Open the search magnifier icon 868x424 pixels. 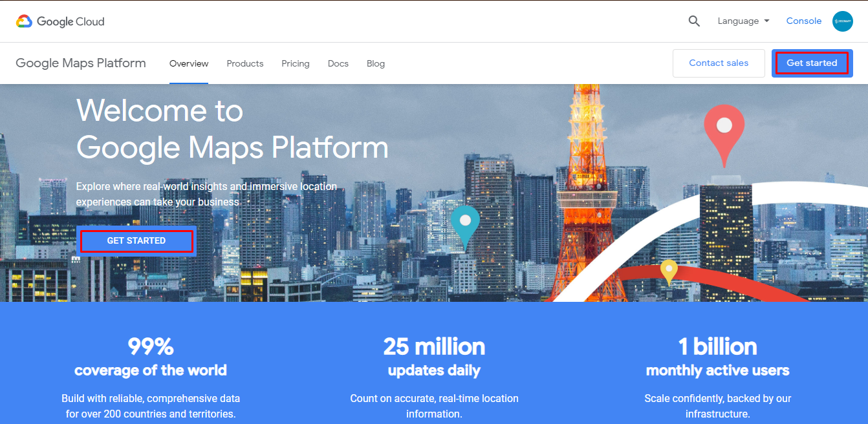694,21
